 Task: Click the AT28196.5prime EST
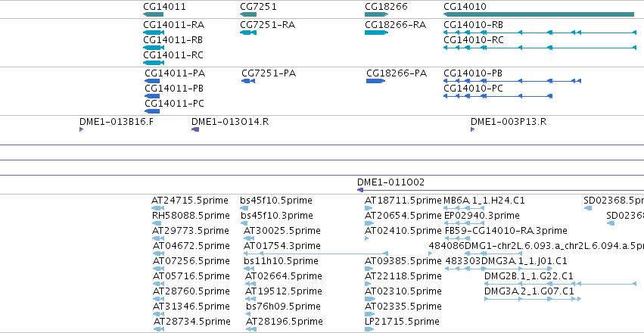(251, 329)
